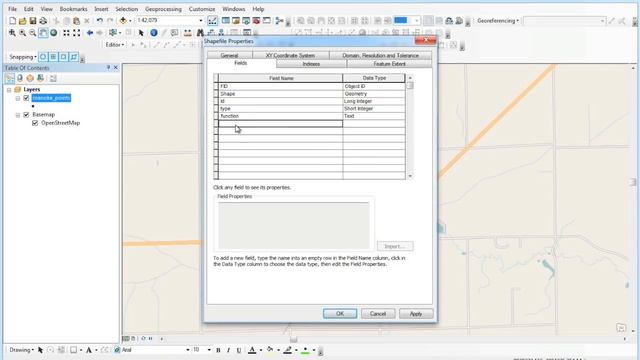Image resolution: width=640 pixels, height=360 pixels.
Task: Toggle Edge Snapping in Snapping toolbar
Action: point(73,57)
